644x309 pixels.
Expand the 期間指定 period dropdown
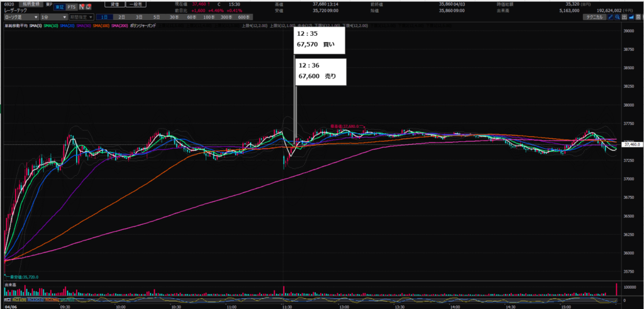click(82, 17)
